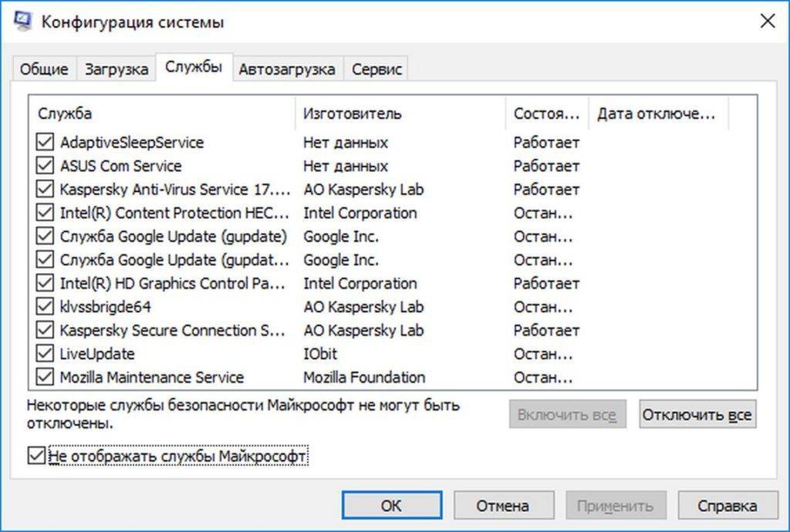Uncheck the LiveUpdate service checkbox
790x532 pixels.
[45, 354]
